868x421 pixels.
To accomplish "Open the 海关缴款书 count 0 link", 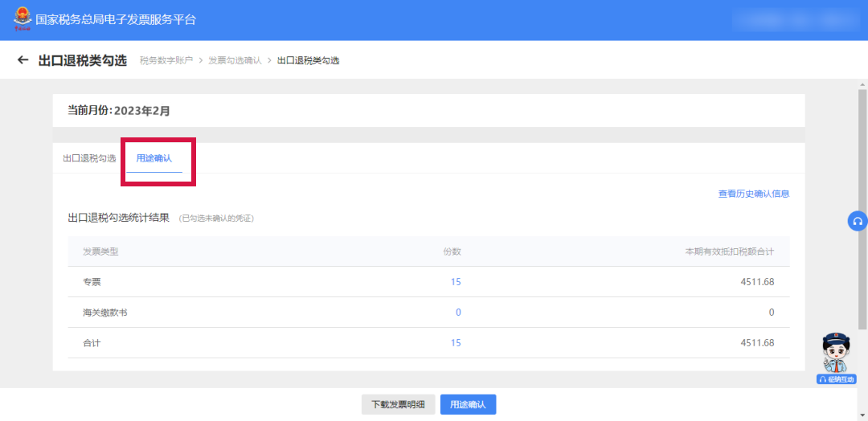I will (x=458, y=312).
